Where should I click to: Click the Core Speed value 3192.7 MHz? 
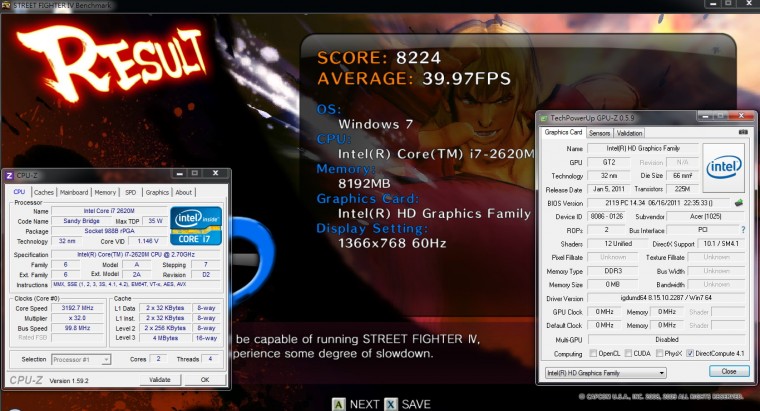(x=78, y=308)
